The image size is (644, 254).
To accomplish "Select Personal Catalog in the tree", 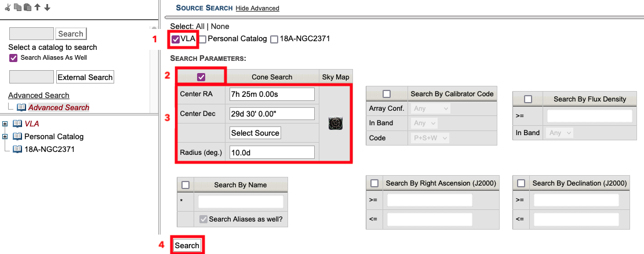I will (x=54, y=137).
